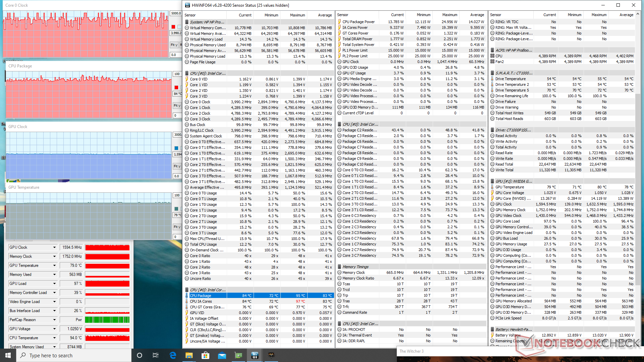Click the CPU Package thermometer icon
Screen dimensions: 644x362
click(x=187, y=296)
